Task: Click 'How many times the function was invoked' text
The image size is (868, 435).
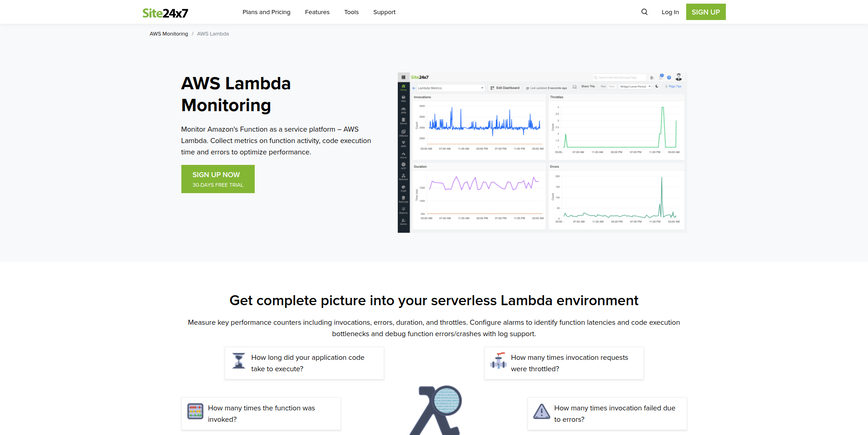Action: coord(261,413)
